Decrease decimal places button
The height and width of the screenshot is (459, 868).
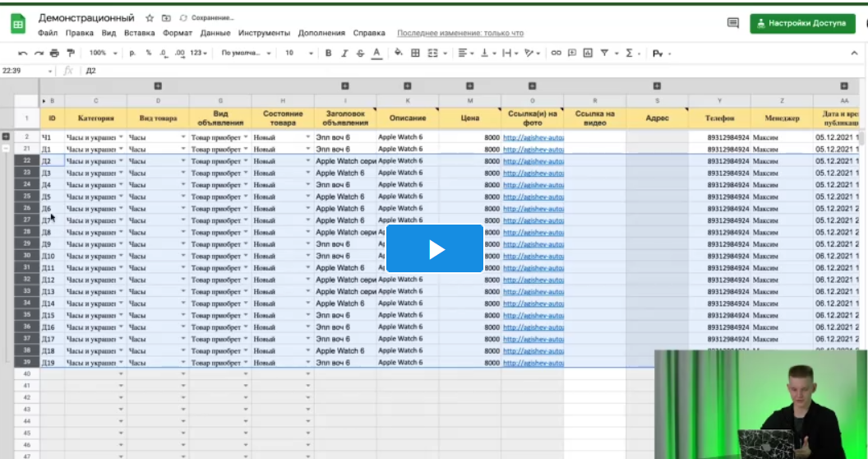tap(163, 53)
